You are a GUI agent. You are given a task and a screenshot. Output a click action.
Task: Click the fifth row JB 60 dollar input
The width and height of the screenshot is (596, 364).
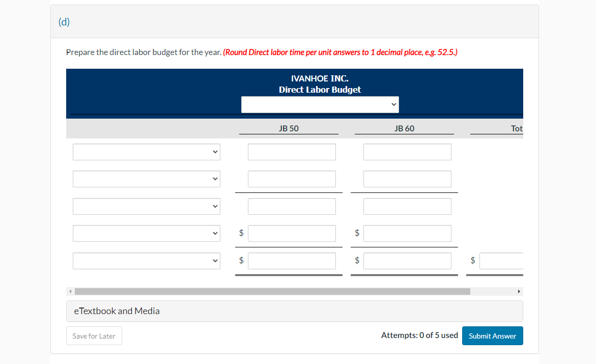pos(407,261)
